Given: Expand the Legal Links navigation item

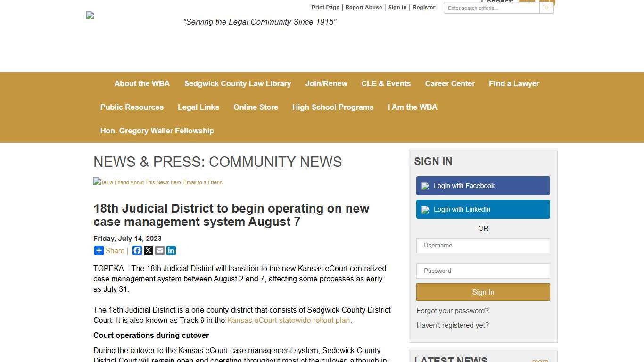Looking at the screenshot, I should 198,107.
